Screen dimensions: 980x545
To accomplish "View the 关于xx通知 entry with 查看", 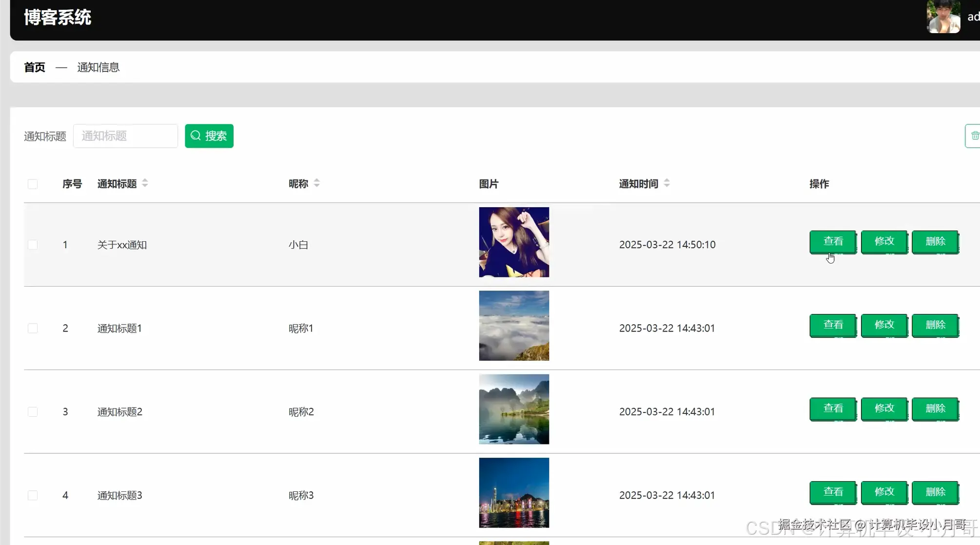I will click(x=833, y=241).
